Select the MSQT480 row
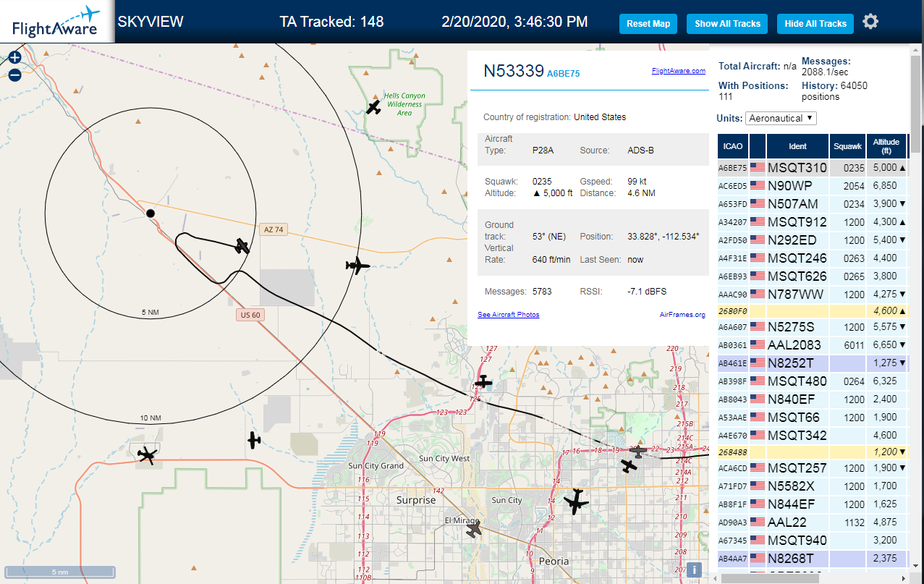Image resolution: width=924 pixels, height=584 pixels. [x=813, y=381]
